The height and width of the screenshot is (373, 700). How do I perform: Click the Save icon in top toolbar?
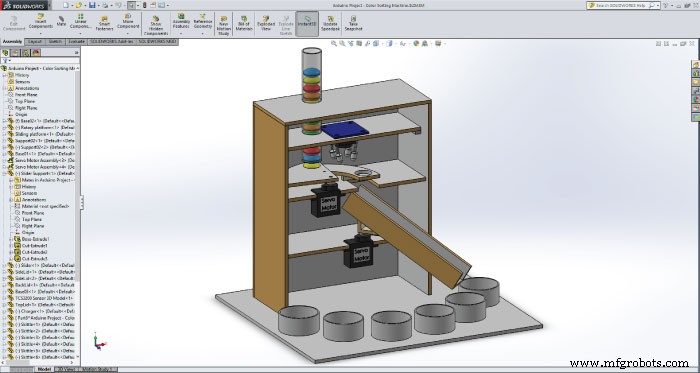pyautogui.click(x=92, y=5)
